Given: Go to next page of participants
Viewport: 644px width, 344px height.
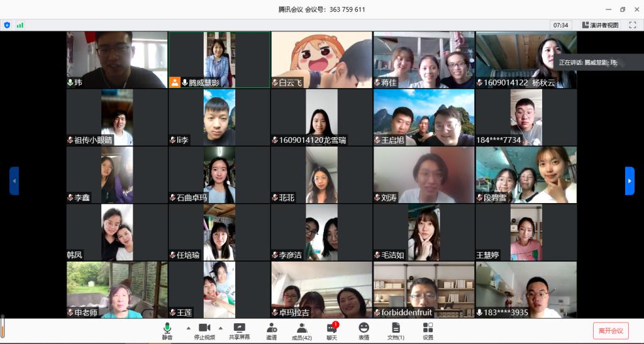Looking at the screenshot, I should pos(630,180).
